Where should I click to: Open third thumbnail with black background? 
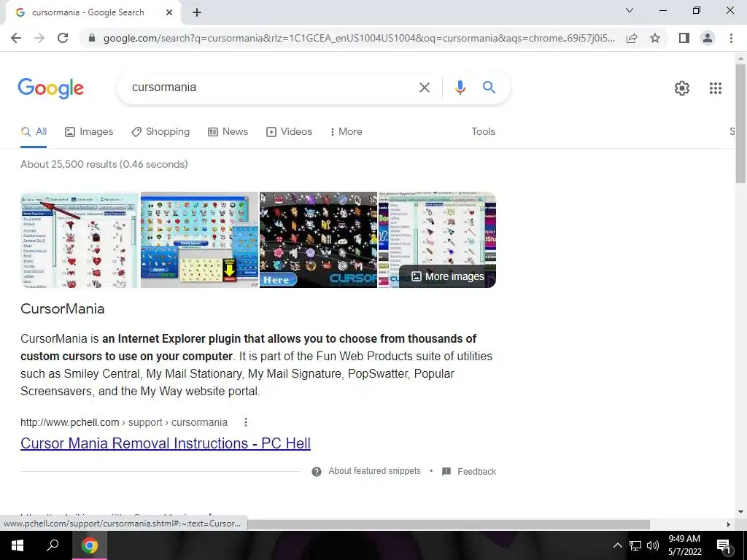click(x=318, y=240)
